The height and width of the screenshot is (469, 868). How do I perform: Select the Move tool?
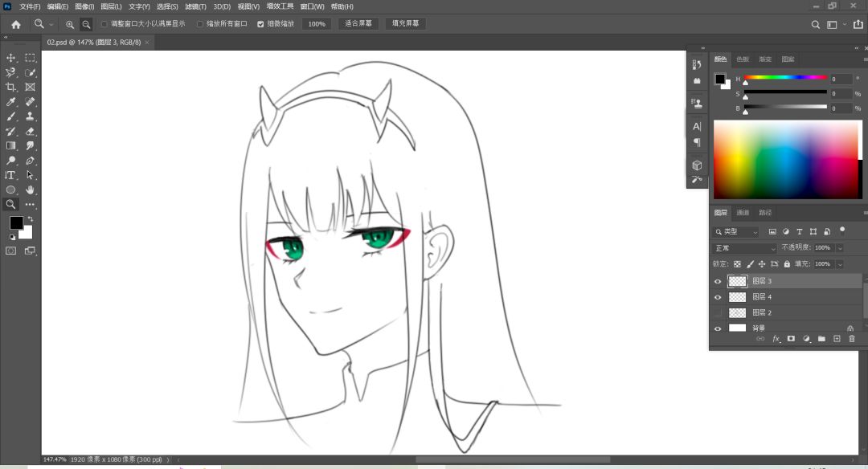pyautogui.click(x=10, y=58)
